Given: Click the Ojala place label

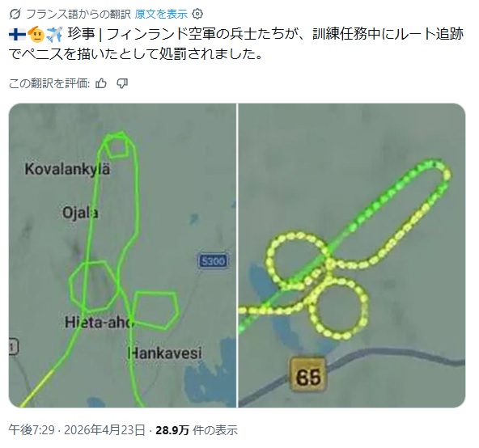Looking at the screenshot, I should (x=80, y=213).
